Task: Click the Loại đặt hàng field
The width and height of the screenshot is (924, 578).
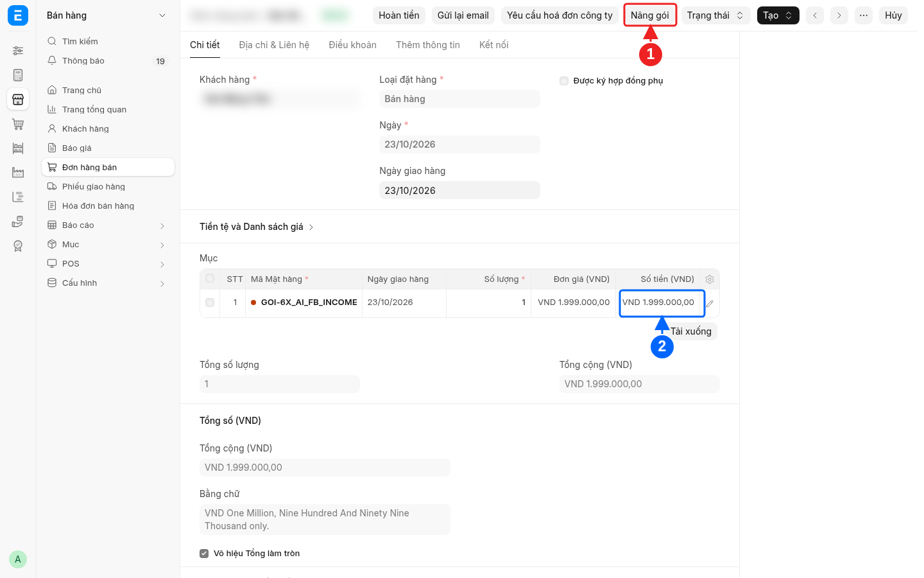Action: pos(459,99)
